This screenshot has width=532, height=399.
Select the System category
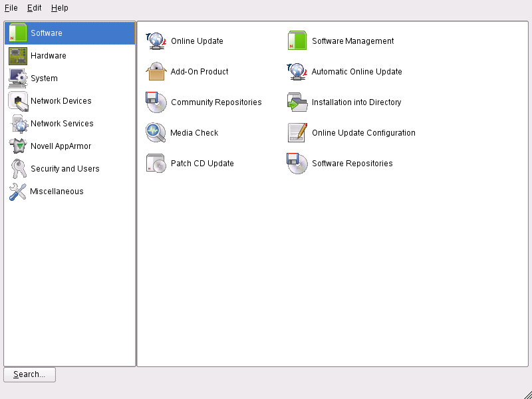tap(45, 78)
